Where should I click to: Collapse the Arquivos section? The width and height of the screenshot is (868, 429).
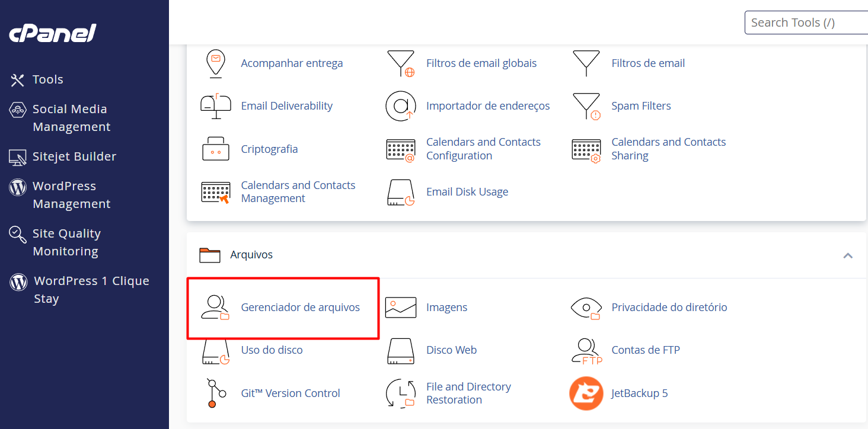point(847,255)
